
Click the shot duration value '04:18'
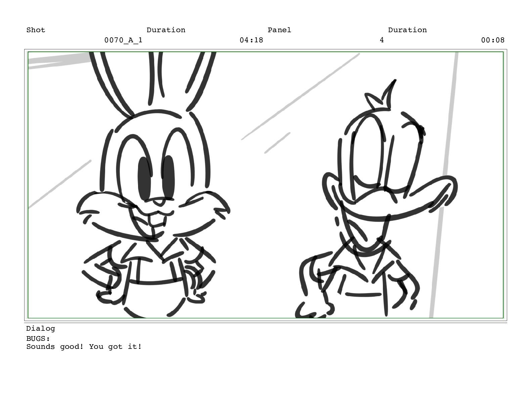[x=251, y=40]
